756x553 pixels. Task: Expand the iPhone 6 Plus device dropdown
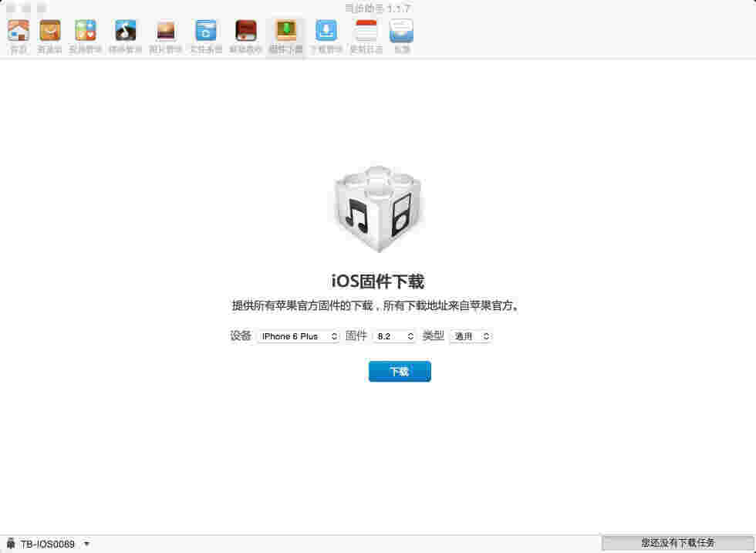click(298, 336)
